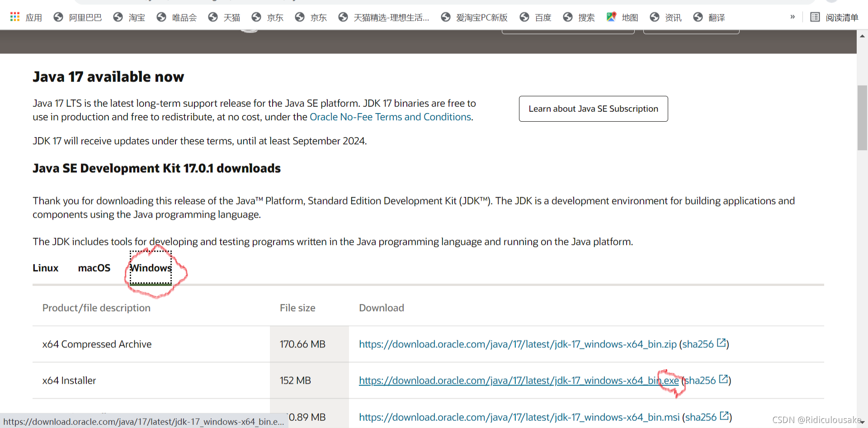Click the '170.66 MB' file size
Screen dimensions: 868x428
pyautogui.click(x=302, y=344)
